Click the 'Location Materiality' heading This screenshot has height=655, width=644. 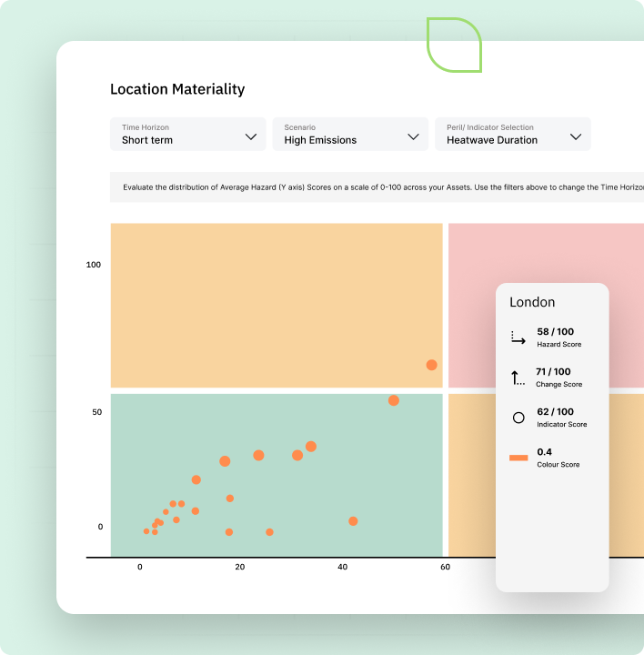177,89
